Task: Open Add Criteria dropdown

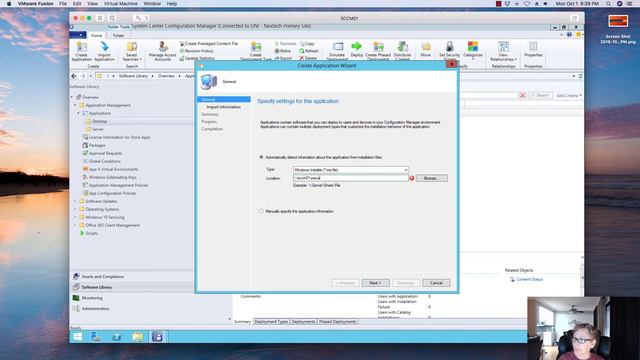Action: pyautogui.click(x=569, y=96)
